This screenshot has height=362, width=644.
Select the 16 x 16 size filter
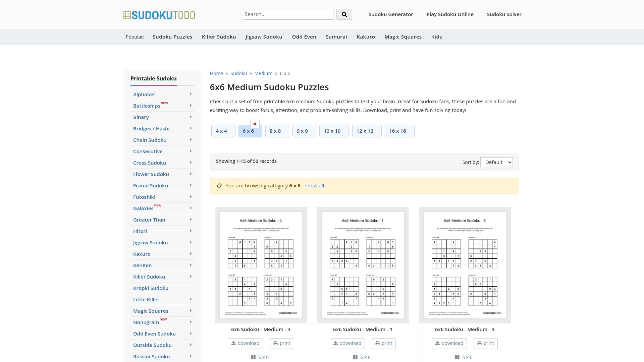coord(399,131)
